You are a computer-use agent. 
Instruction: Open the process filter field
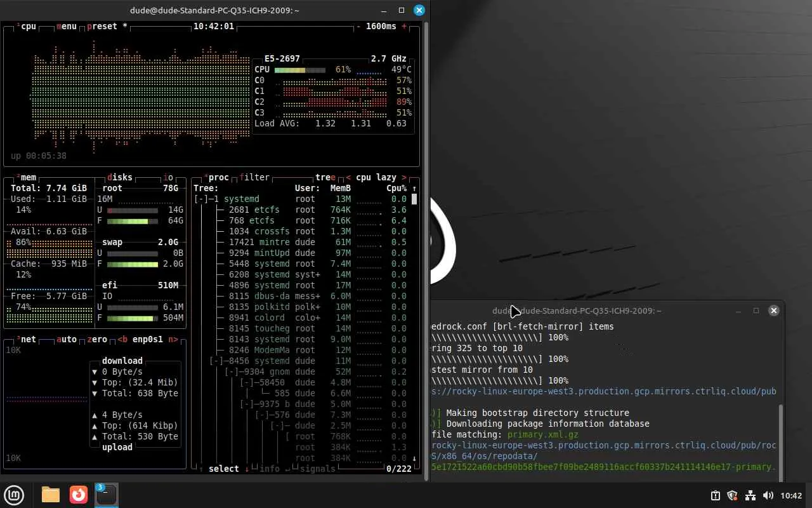[x=254, y=177]
